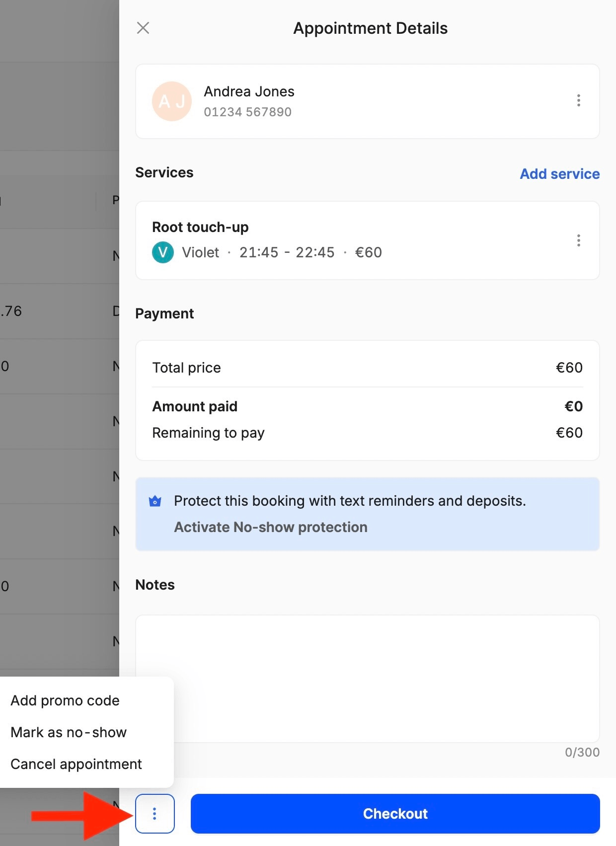This screenshot has width=616, height=846.
Task: Toggle the bottom more-options three-dot button
Action: click(154, 813)
